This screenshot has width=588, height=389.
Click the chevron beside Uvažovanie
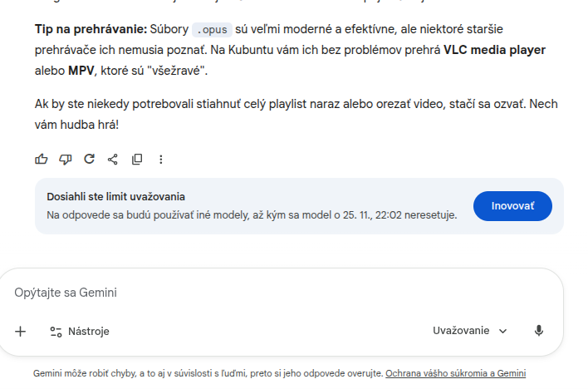point(502,331)
